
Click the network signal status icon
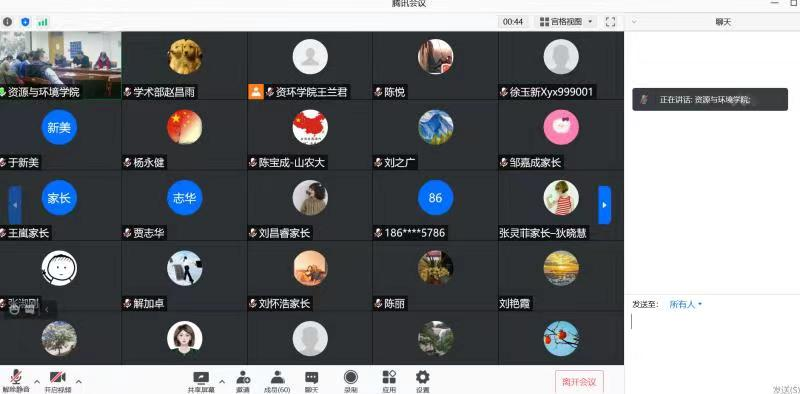click(43, 22)
